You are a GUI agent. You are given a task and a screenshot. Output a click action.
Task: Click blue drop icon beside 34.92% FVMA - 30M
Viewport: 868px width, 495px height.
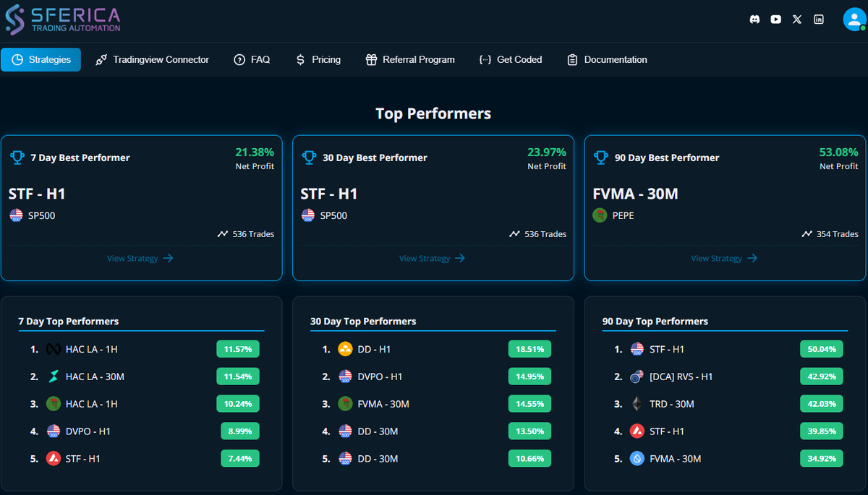[x=637, y=459]
